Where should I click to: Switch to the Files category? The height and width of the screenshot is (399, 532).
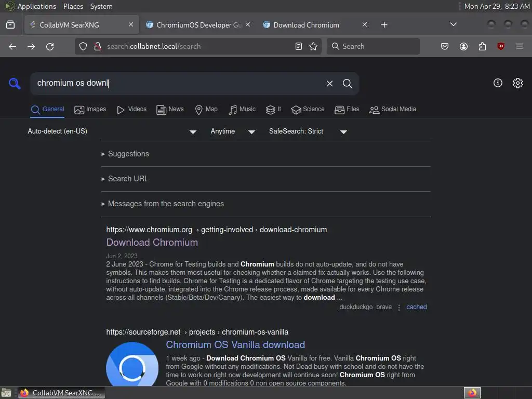[x=347, y=109]
